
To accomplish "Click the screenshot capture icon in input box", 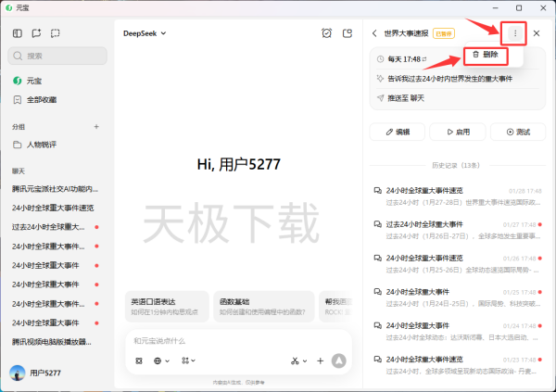I will click(139, 360).
